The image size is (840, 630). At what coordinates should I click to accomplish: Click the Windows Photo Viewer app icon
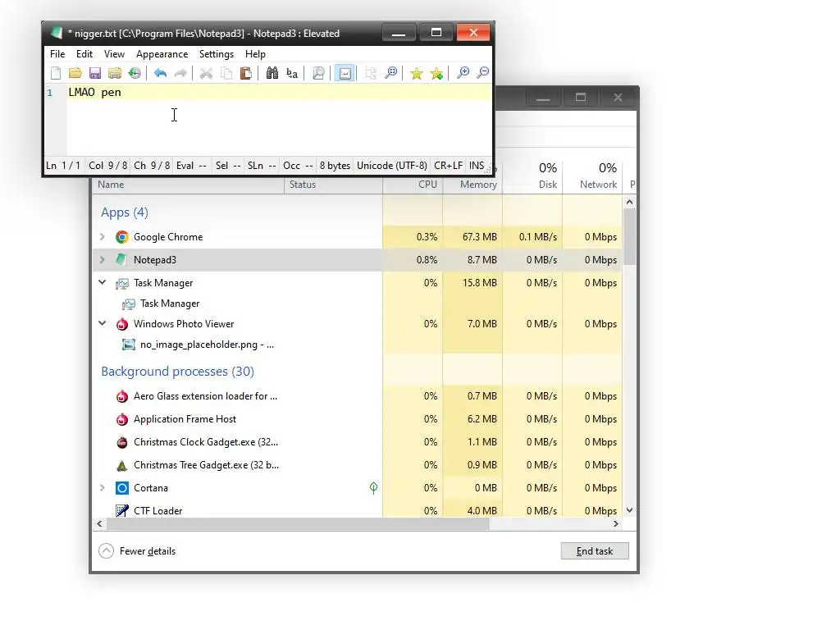[x=122, y=323]
